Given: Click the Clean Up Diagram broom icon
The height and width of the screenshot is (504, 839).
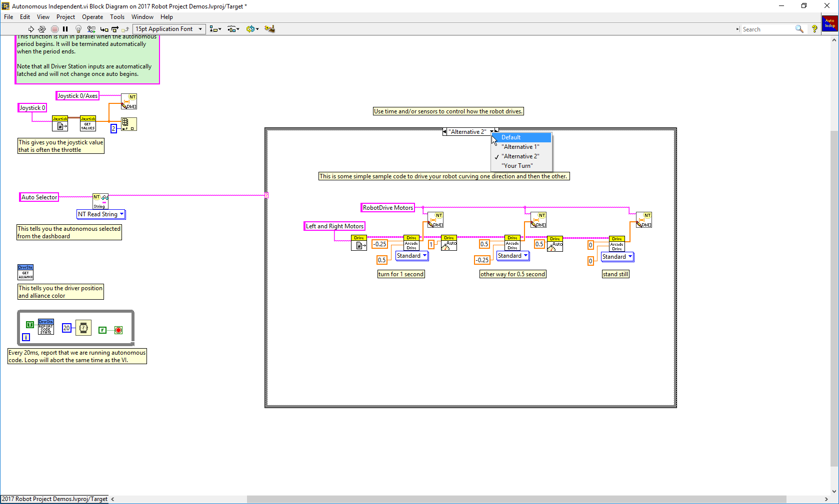Looking at the screenshot, I should (269, 29).
